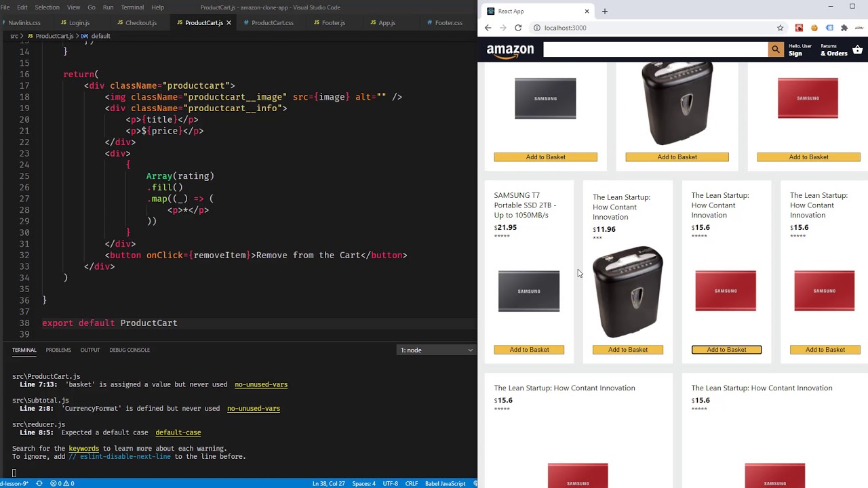Open the File menu in VS Code
The height and width of the screenshot is (488, 868).
(x=5, y=7)
